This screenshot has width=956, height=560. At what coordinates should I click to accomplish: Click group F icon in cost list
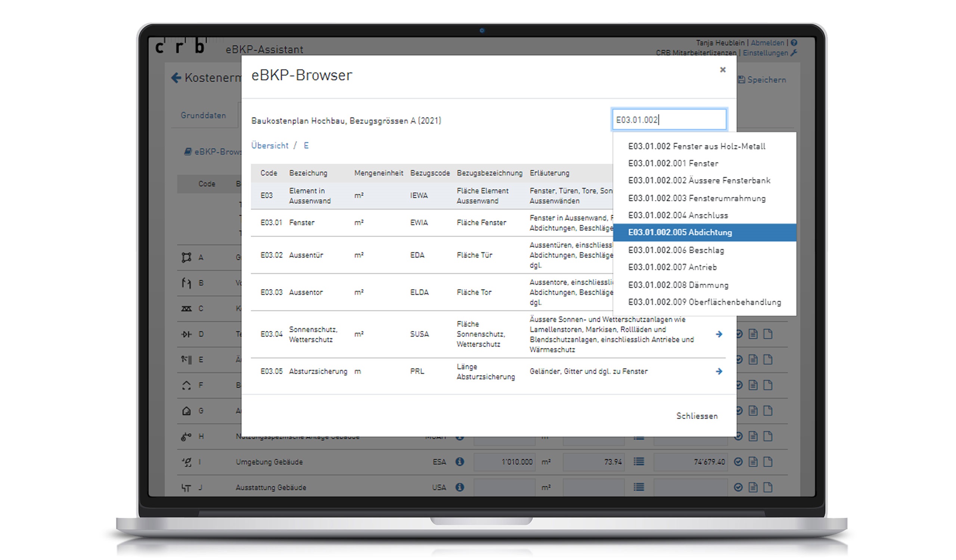click(186, 385)
